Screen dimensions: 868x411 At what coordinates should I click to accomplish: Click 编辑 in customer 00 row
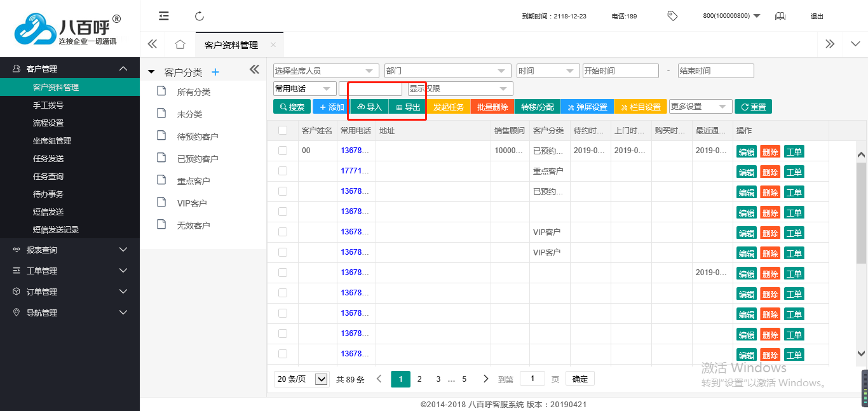pos(746,152)
